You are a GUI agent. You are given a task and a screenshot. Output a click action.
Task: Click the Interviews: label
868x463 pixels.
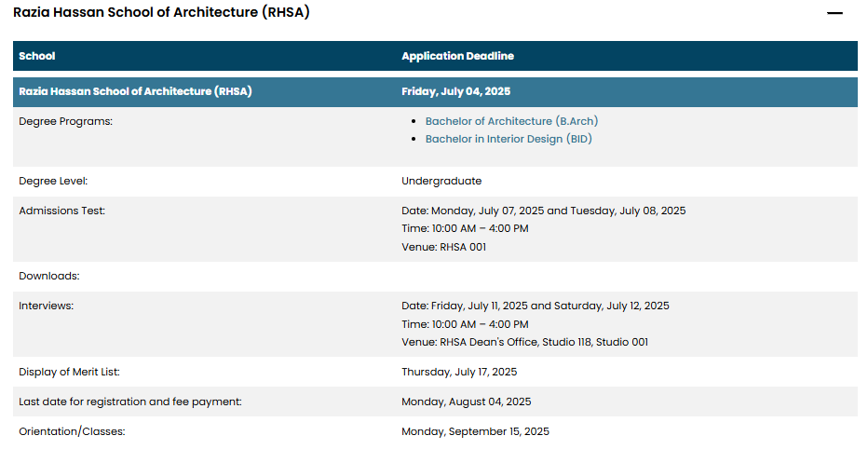coord(46,306)
